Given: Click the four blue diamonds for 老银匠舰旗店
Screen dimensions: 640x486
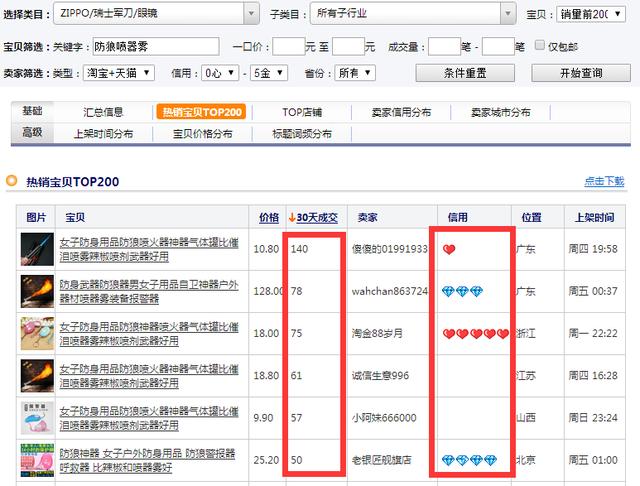Looking at the screenshot, I should point(469,460).
